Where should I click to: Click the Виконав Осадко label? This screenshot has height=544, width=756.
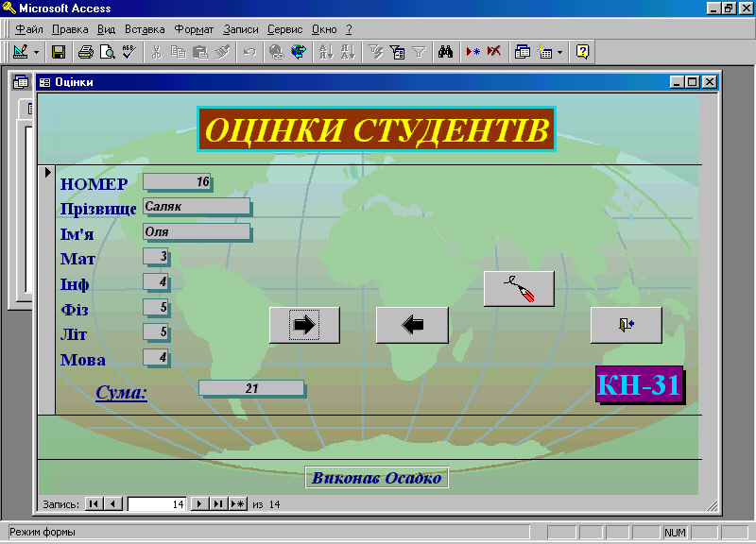pos(376,478)
